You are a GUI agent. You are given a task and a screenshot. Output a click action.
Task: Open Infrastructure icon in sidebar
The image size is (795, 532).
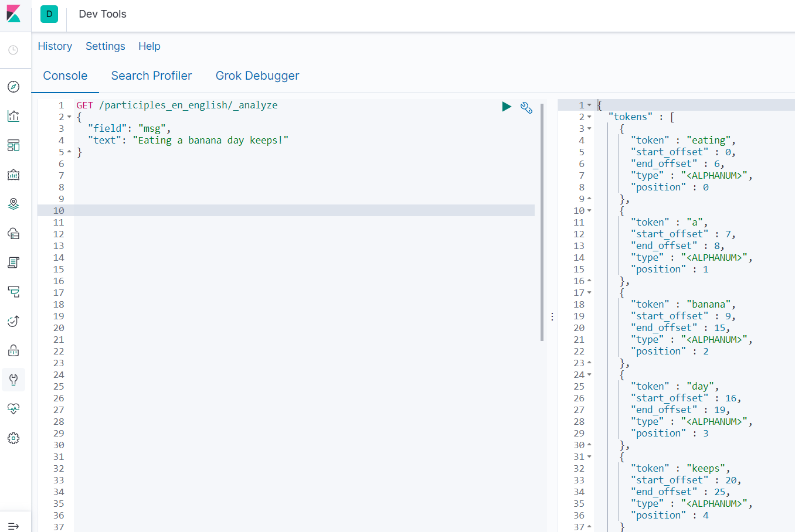[13, 233]
